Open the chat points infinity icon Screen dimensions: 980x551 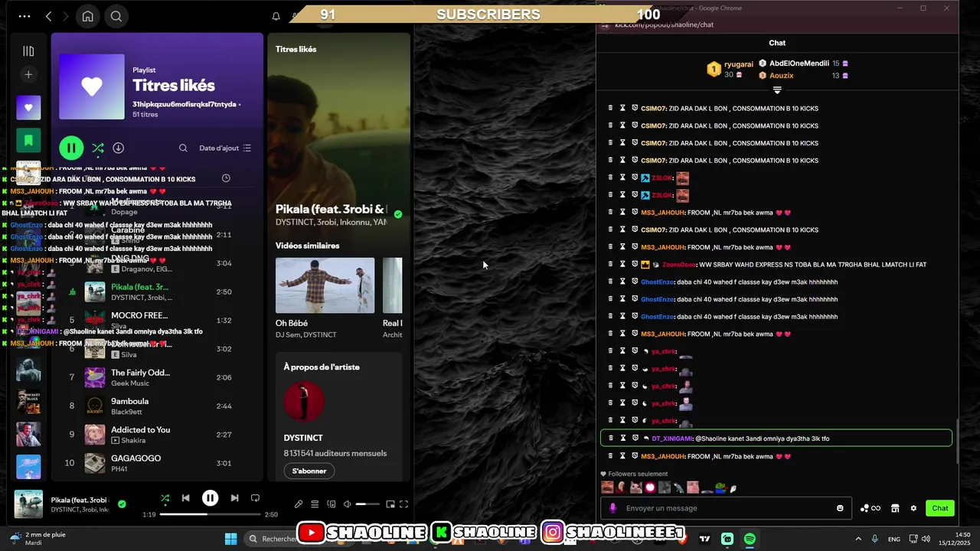click(x=871, y=508)
